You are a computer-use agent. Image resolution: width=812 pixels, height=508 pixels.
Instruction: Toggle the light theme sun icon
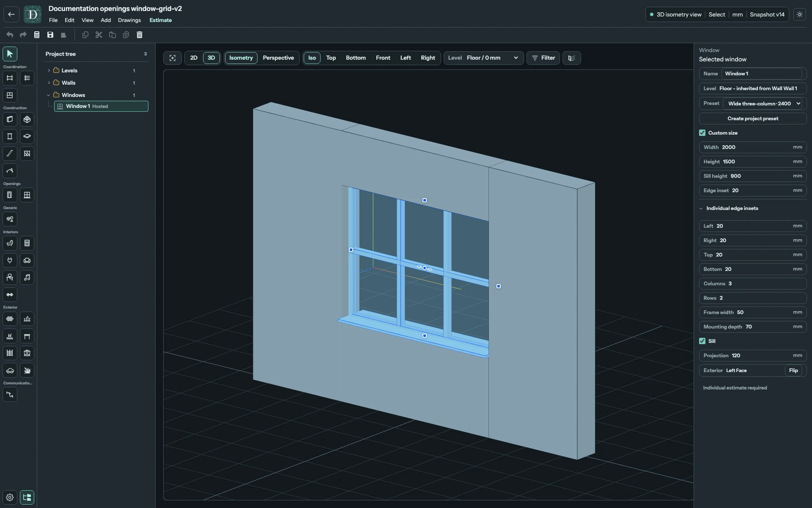pyautogui.click(x=800, y=14)
